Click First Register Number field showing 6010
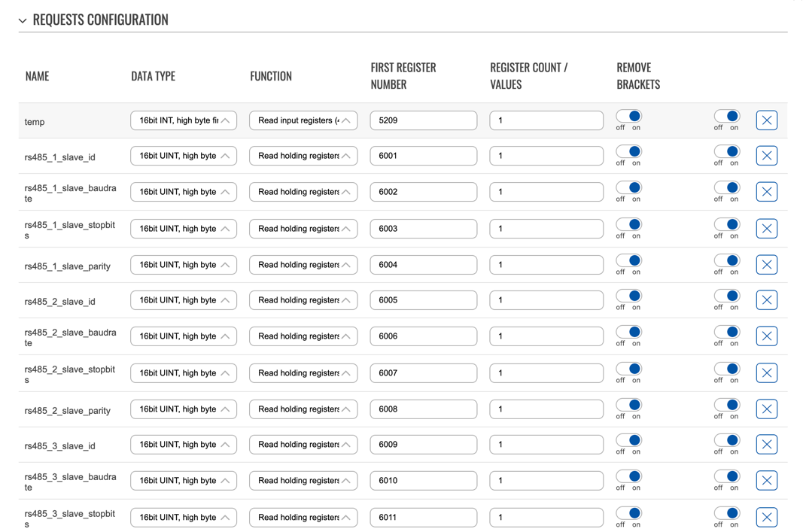The width and height of the screenshot is (806, 532). tap(423, 481)
